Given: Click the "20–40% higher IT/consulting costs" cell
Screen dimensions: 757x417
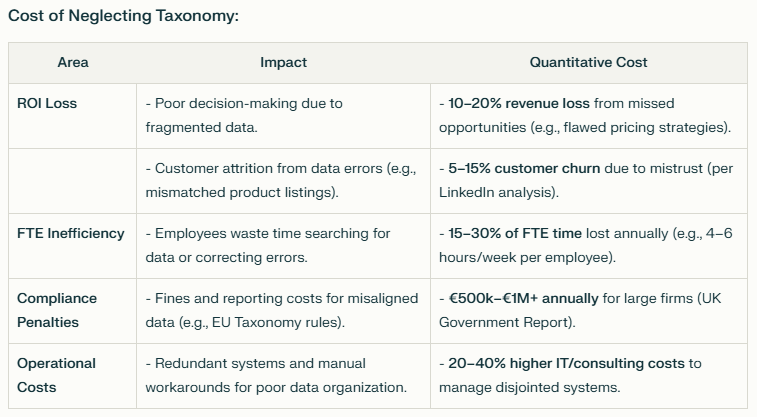Looking at the screenshot, I should click(x=562, y=363).
